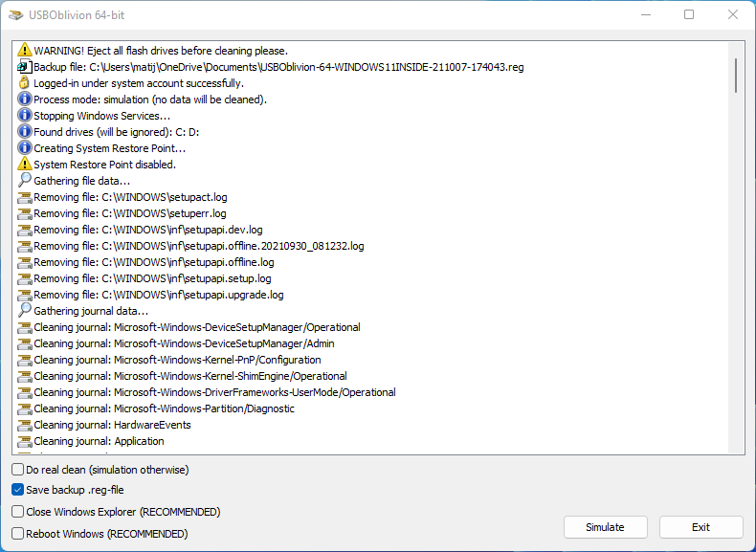Click drive icon beside setupapi.upgrade.log line
The width and height of the screenshot is (756, 552).
pos(25,295)
